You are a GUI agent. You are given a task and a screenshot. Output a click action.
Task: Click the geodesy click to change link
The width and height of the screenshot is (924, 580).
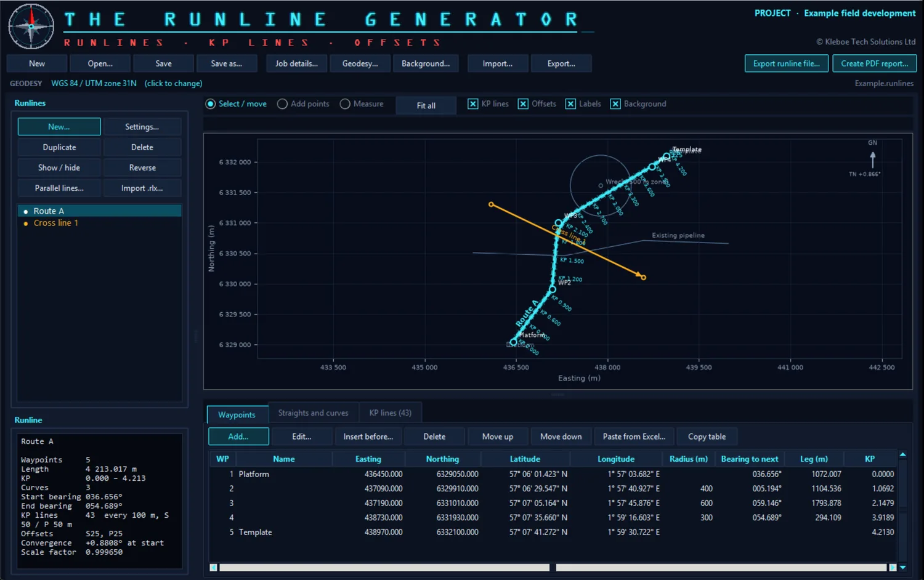(174, 84)
